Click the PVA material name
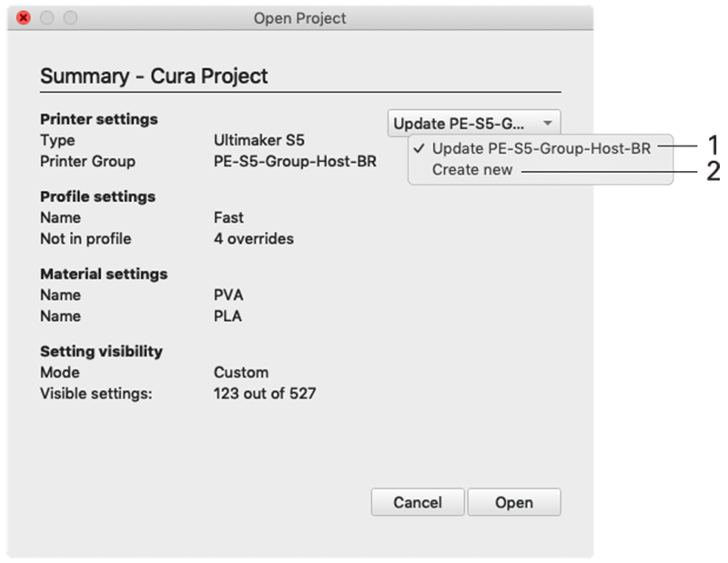 [228, 295]
